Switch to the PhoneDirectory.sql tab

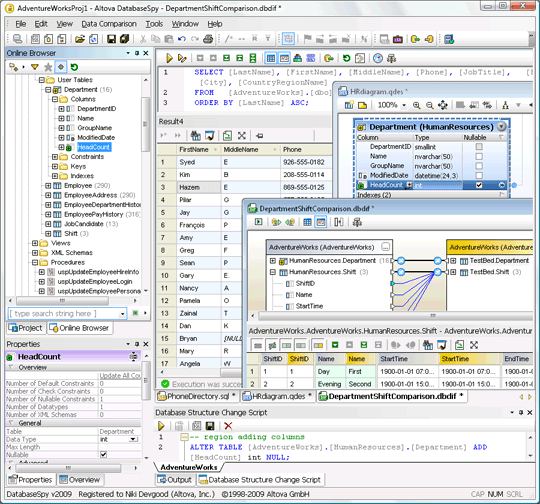(197, 396)
